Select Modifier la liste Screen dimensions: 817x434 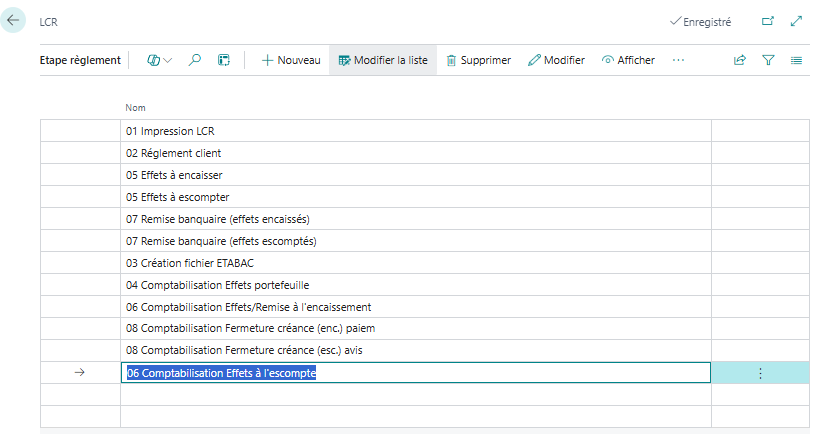point(383,60)
